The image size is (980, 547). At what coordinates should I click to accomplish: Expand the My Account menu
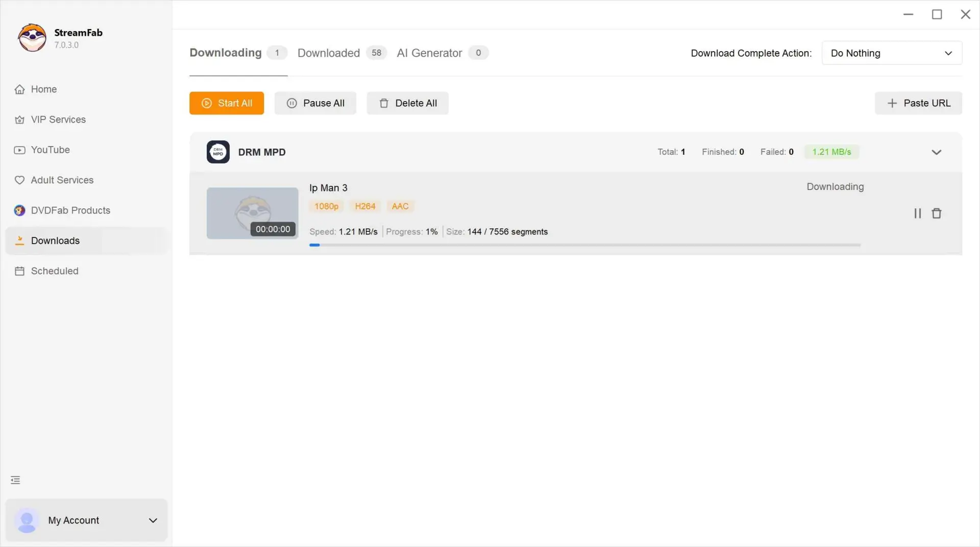click(x=153, y=520)
